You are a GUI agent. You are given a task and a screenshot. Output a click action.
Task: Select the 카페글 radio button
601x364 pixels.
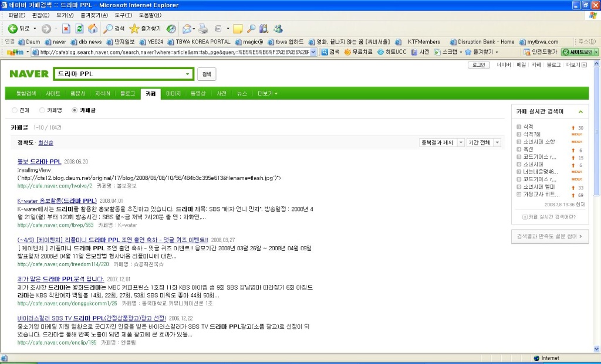tap(75, 110)
